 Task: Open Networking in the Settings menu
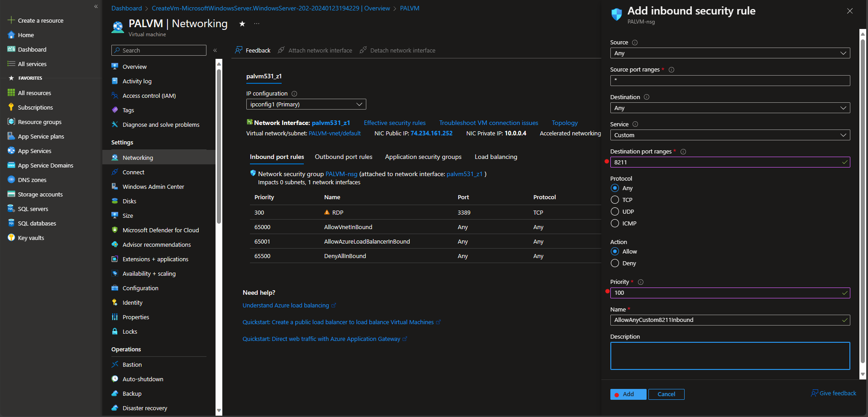coord(159,158)
